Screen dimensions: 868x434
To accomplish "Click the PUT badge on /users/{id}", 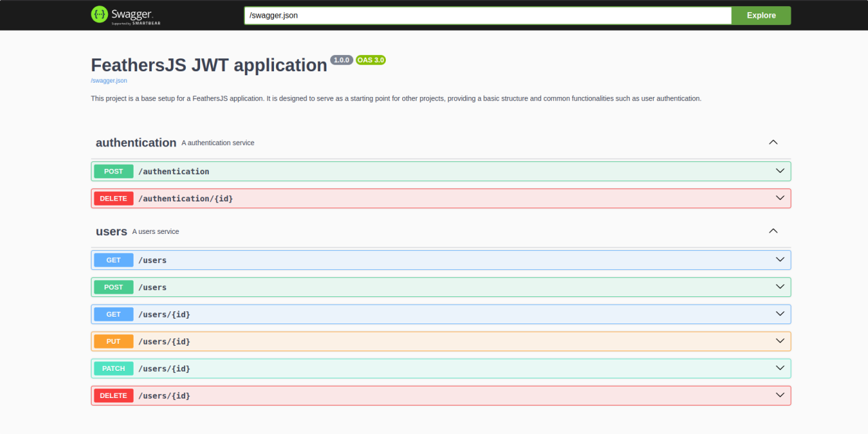I will pyautogui.click(x=113, y=341).
